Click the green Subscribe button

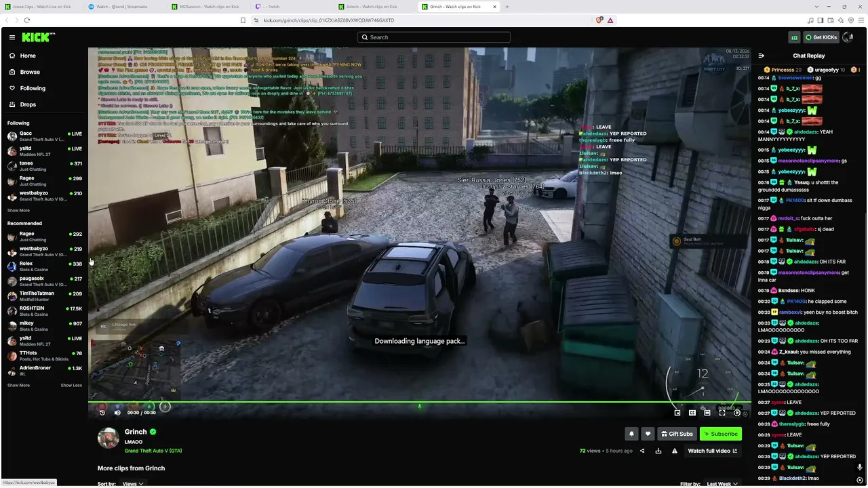[721, 434]
